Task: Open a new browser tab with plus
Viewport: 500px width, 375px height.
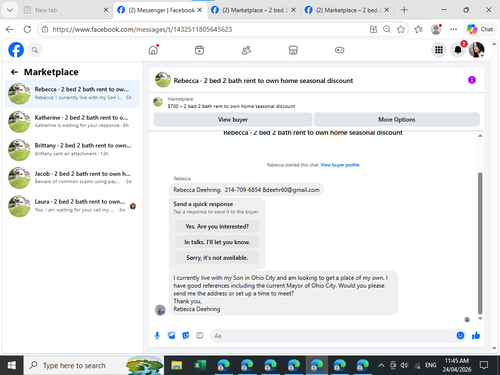Action: pyautogui.click(x=404, y=10)
